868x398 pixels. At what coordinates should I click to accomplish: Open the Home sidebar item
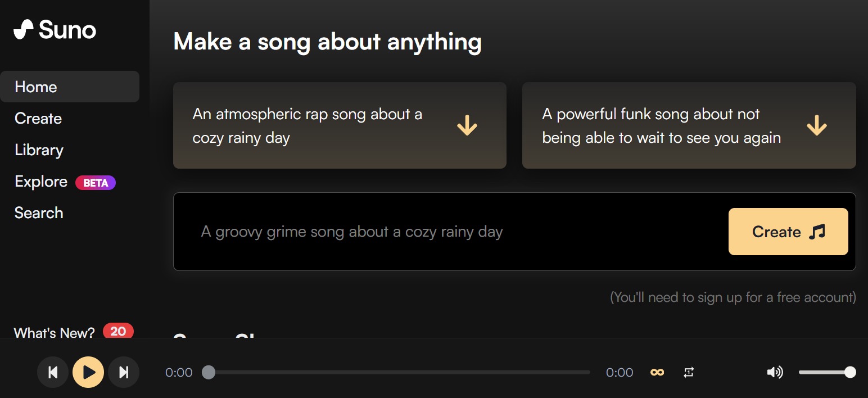70,87
